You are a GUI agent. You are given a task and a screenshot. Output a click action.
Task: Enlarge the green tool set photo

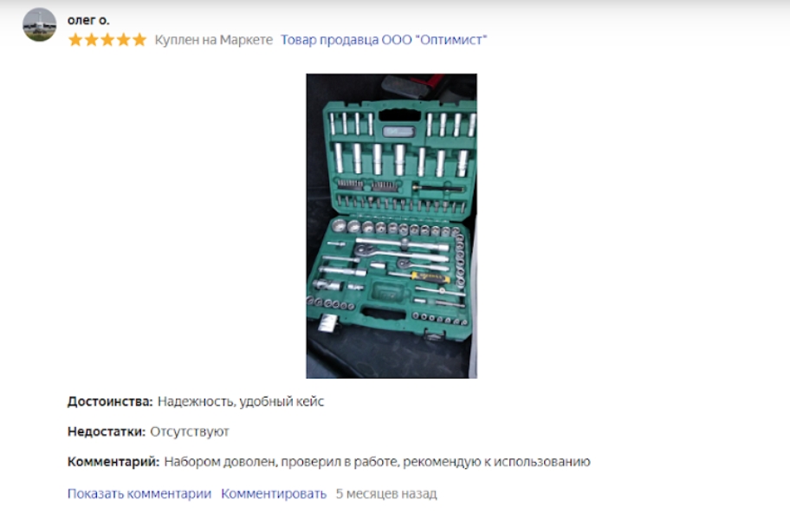pyautogui.click(x=392, y=225)
